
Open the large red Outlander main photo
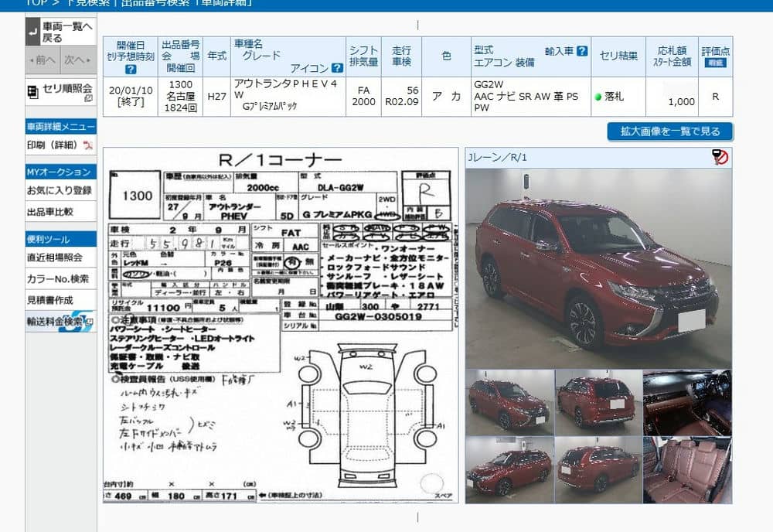598,268
